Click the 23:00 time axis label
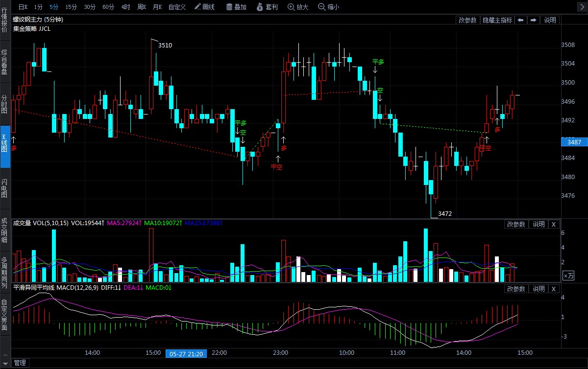588x369 pixels. tap(280, 352)
